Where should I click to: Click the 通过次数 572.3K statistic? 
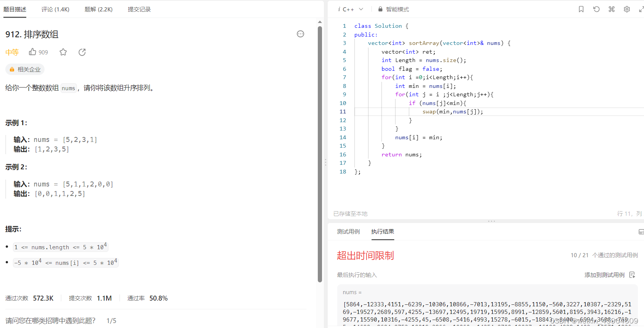coord(29,298)
